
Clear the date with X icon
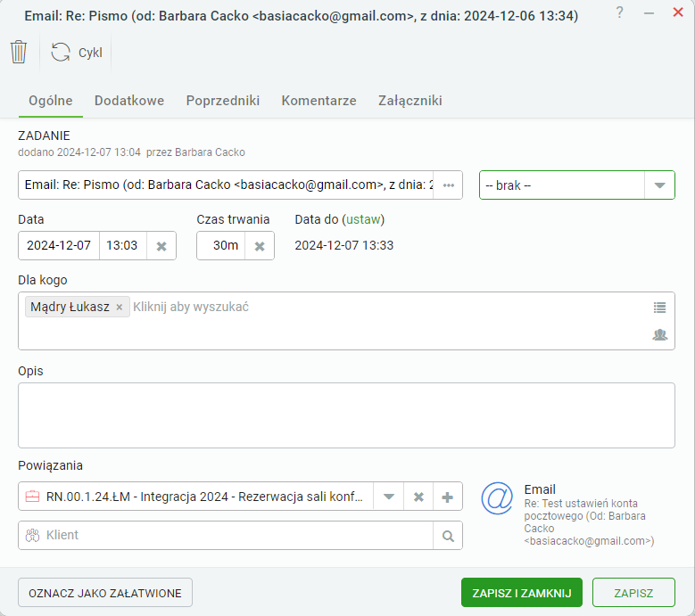[161, 246]
